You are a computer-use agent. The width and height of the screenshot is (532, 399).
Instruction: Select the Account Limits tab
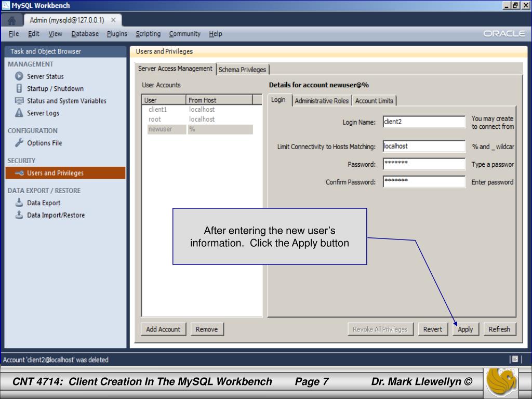[x=374, y=101]
